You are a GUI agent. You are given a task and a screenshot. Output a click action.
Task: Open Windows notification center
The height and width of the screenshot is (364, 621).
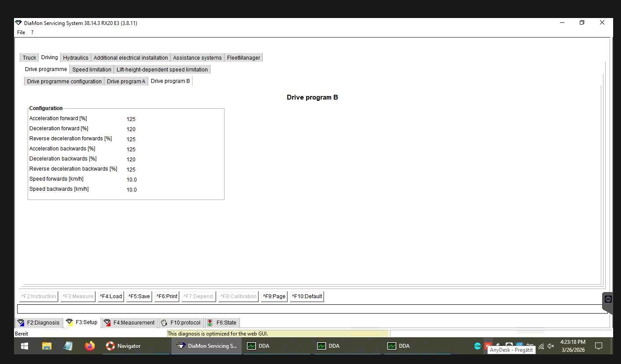(599, 346)
